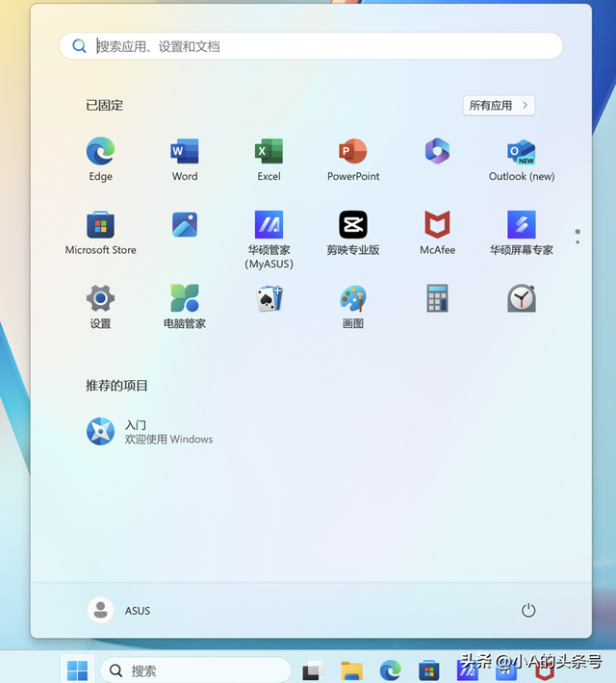The width and height of the screenshot is (616, 683).
Task: Open Microsoft Store from the taskbar
Action: point(429,670)
